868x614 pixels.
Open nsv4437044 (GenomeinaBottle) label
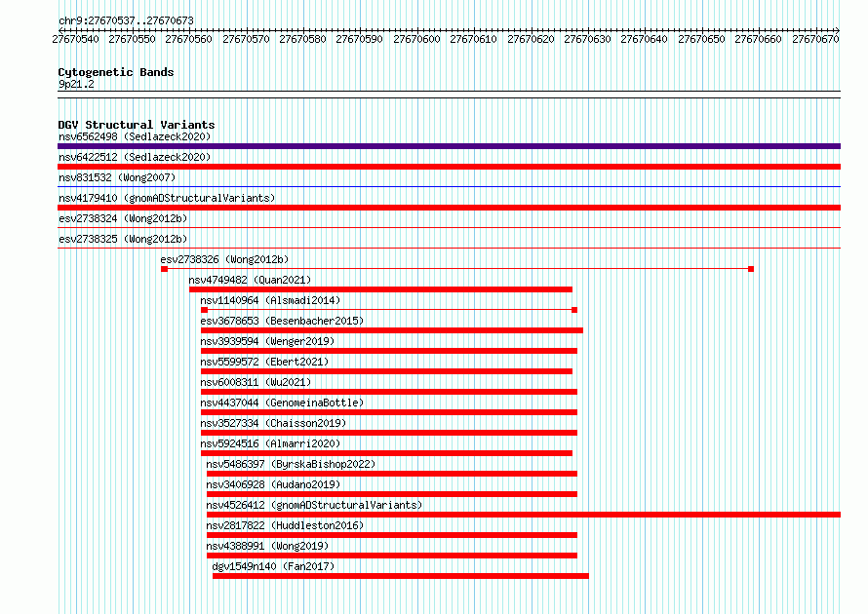tap(282, 403)
